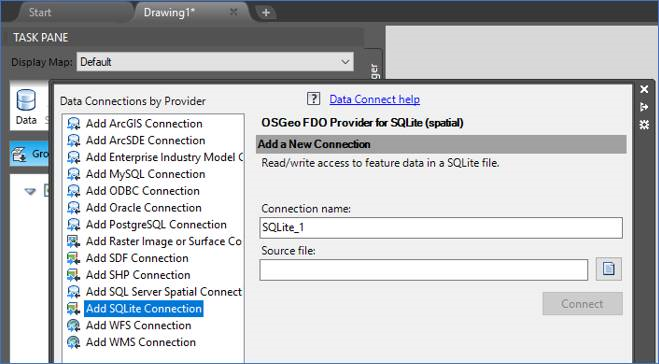The height and width of the screenshot is (364, 659).
Task: Select Add SQLite Connection
Action: [x=144, y=309]
